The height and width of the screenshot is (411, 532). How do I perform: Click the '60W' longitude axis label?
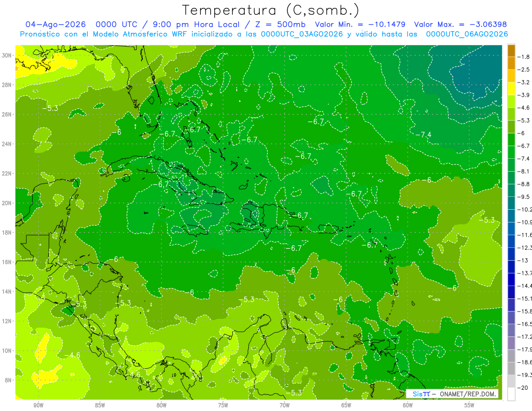pos(408,405)
